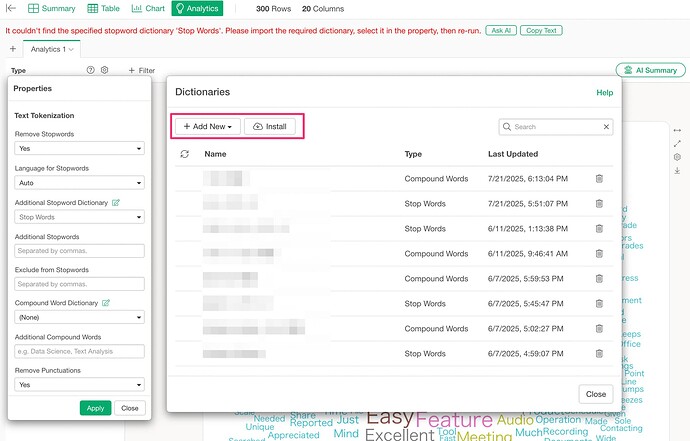Clear the dictionary search with X icon
The width and height of the screenshot is (690, 441).
point(606,127)
